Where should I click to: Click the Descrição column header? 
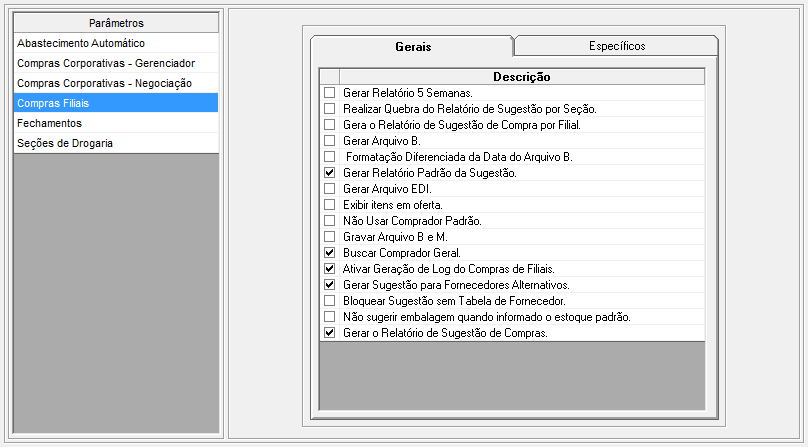tap(521, 77)
